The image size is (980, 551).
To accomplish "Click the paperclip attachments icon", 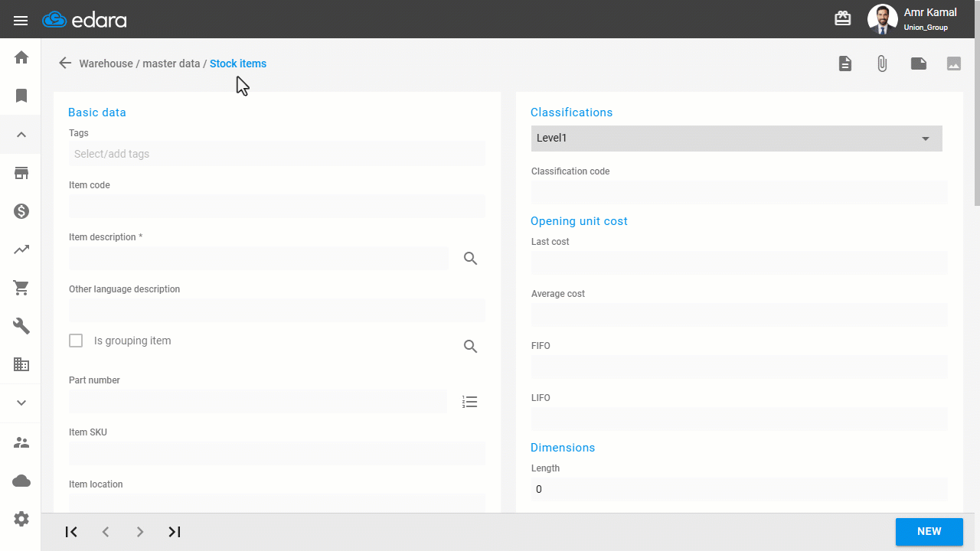I will (882, 64).
